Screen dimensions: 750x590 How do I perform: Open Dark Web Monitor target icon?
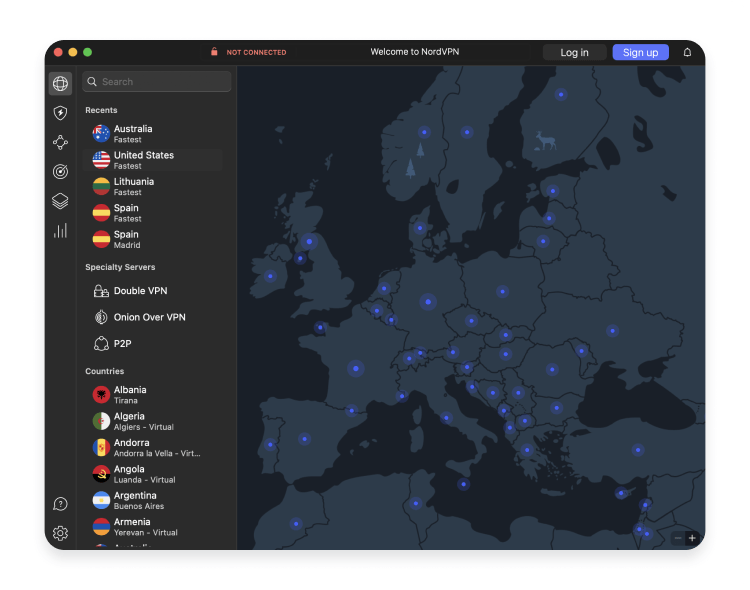60,172
